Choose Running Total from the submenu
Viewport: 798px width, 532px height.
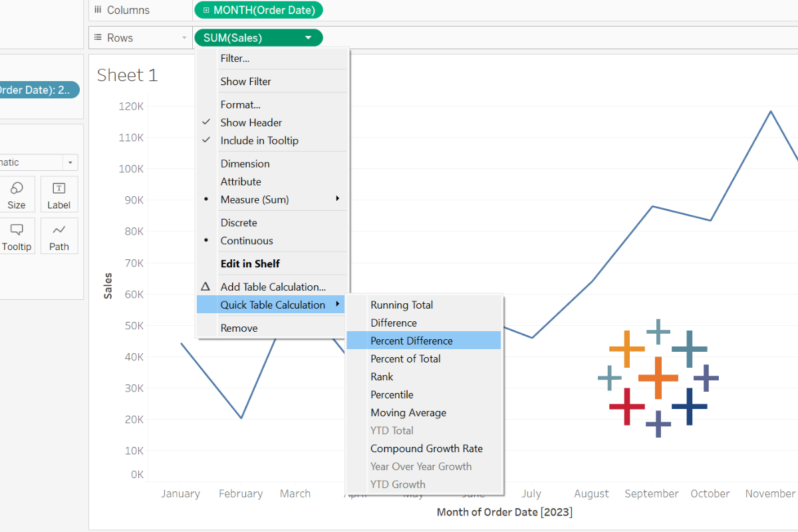coord(402,305)
